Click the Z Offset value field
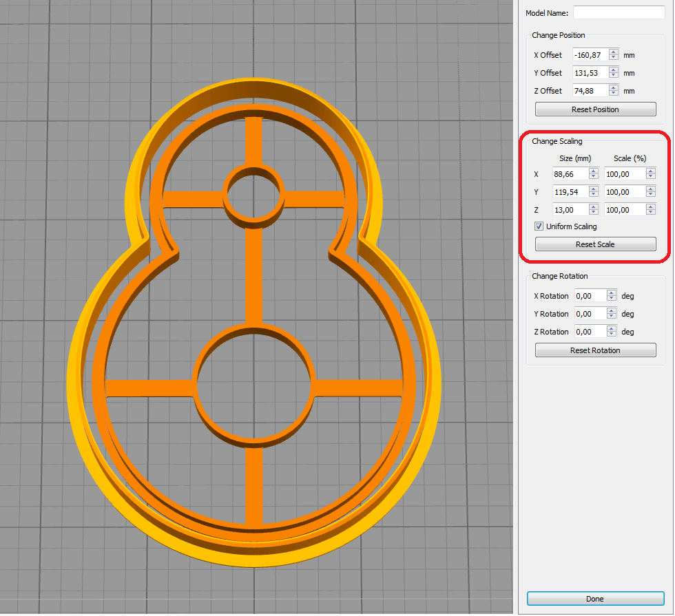This screenshot has height=616, width=675. (x=590, y=91)
